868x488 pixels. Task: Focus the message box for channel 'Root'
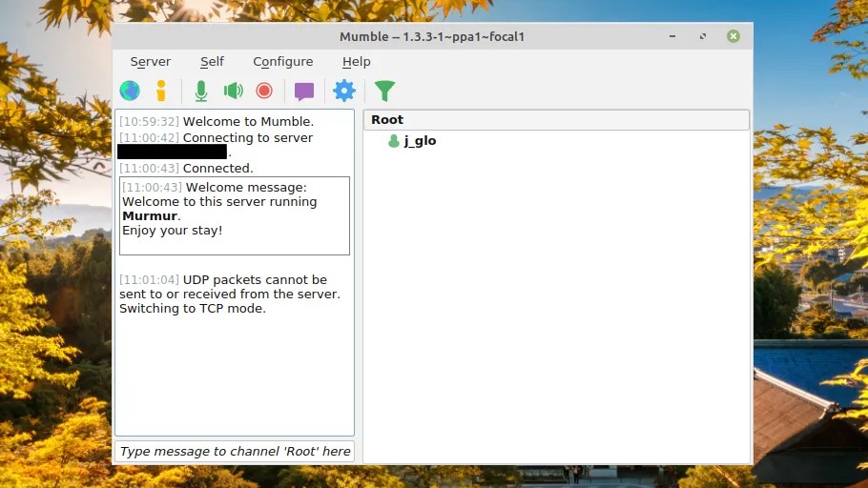tap(235, 452)
